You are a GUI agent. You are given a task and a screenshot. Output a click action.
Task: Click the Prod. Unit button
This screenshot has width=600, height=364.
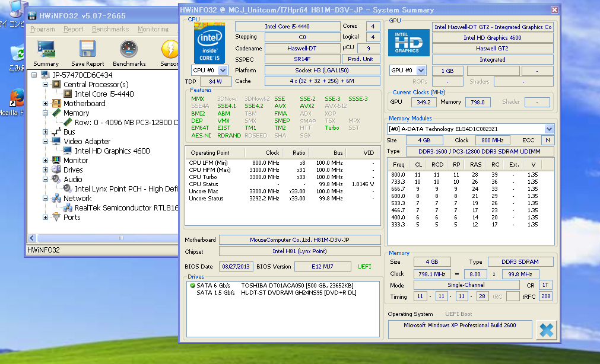pyautogui.click(x=360, y=59)
